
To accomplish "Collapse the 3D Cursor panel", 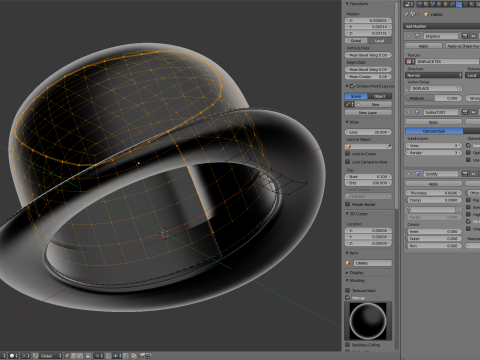I will (x=347, y=214).
